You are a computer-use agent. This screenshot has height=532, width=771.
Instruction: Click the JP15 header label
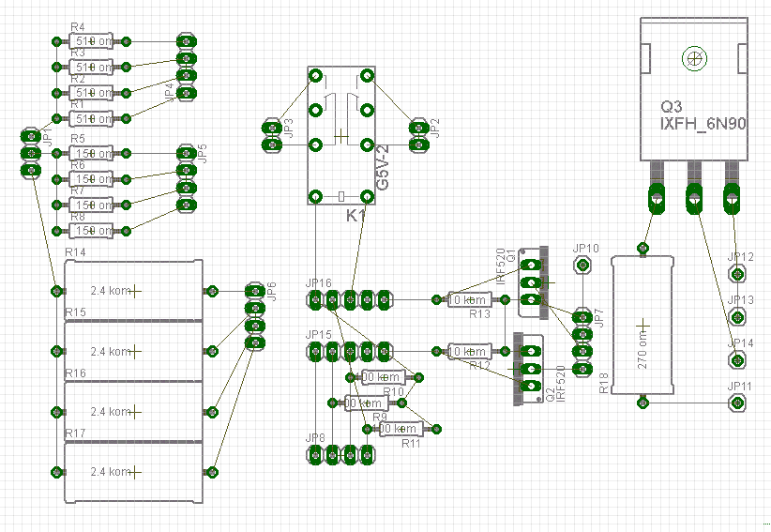[319, 335]
